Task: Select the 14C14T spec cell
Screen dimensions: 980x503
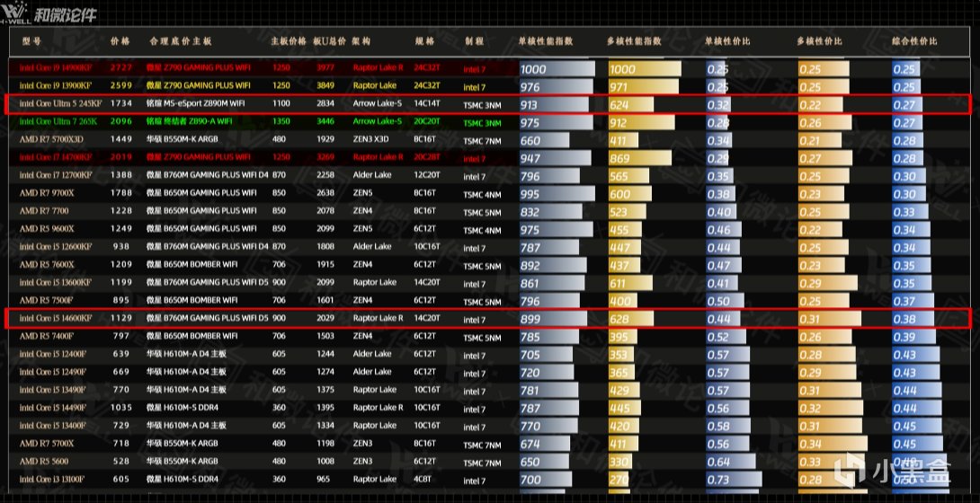Action: [427, 103]
